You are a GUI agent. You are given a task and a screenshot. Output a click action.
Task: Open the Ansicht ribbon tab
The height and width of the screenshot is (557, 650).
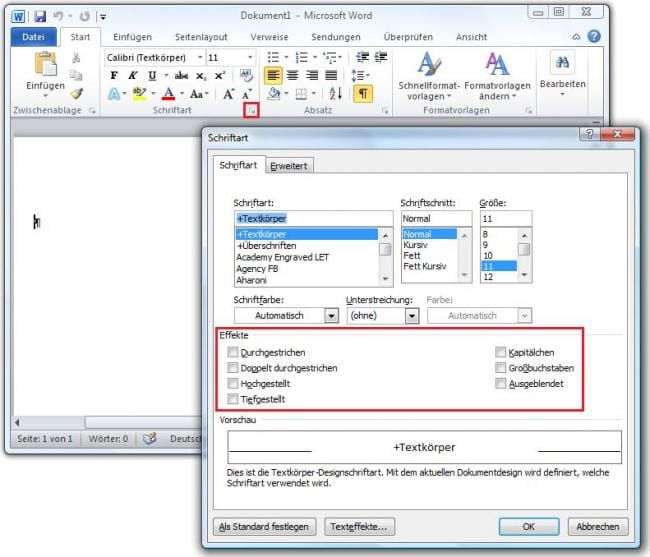[471, 37]
